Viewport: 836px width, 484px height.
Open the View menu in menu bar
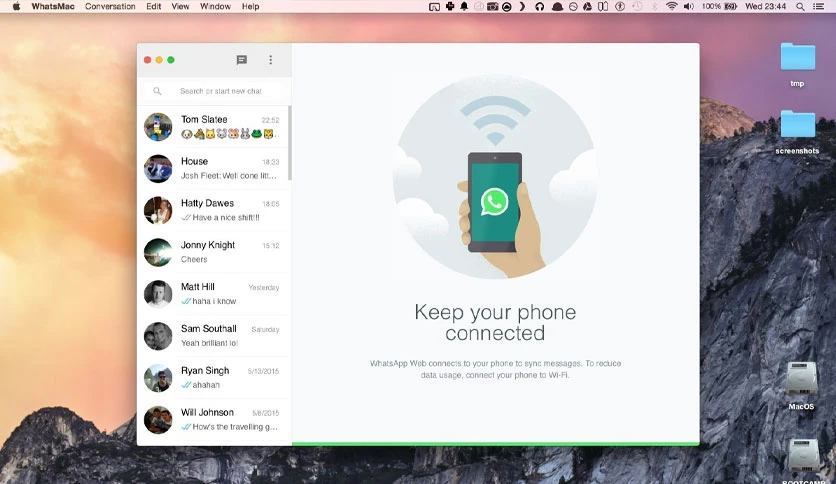[180, 6]
